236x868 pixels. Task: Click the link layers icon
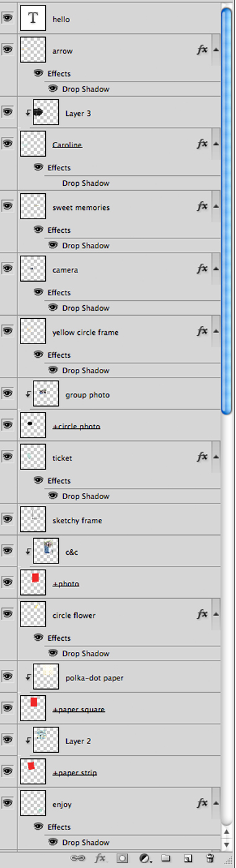78,859
